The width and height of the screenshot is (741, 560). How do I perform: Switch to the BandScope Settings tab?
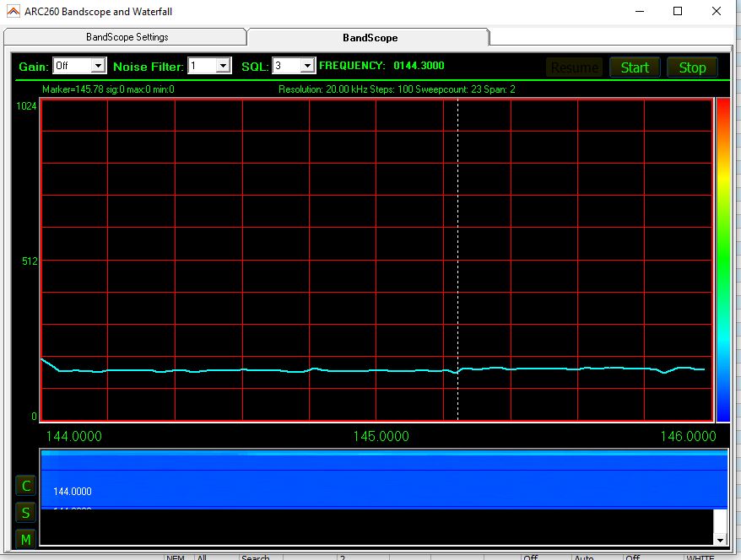coord(125,37)
